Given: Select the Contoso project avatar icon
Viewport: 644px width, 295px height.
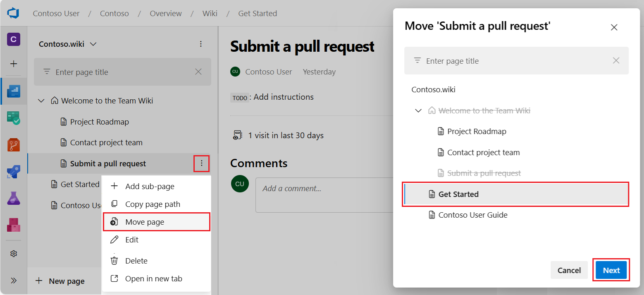Looking at the screenshot, I should pyautogui.click(x=14, y=39).
